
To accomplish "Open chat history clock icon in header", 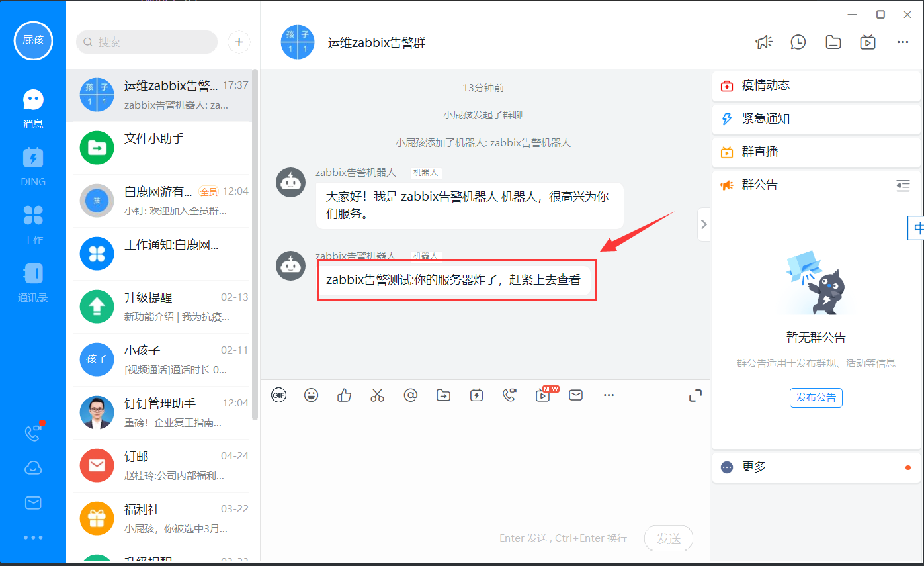I will [x=798, y=42].
